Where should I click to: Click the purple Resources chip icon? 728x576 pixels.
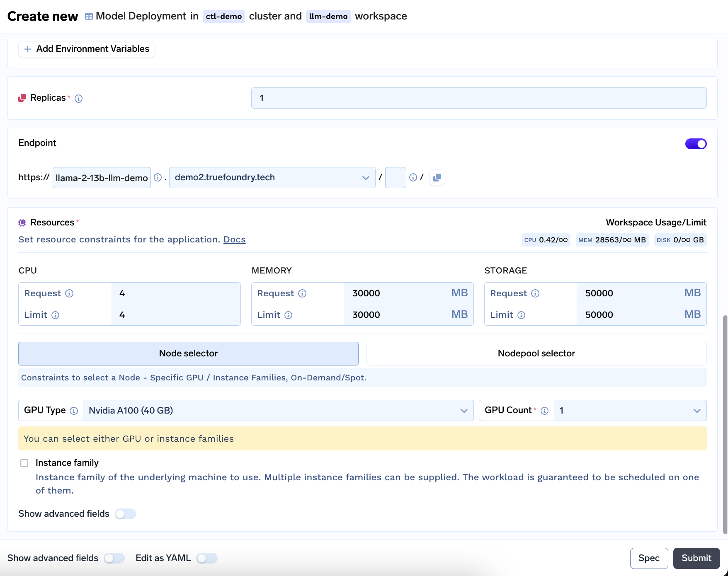(x=22, y=223)
